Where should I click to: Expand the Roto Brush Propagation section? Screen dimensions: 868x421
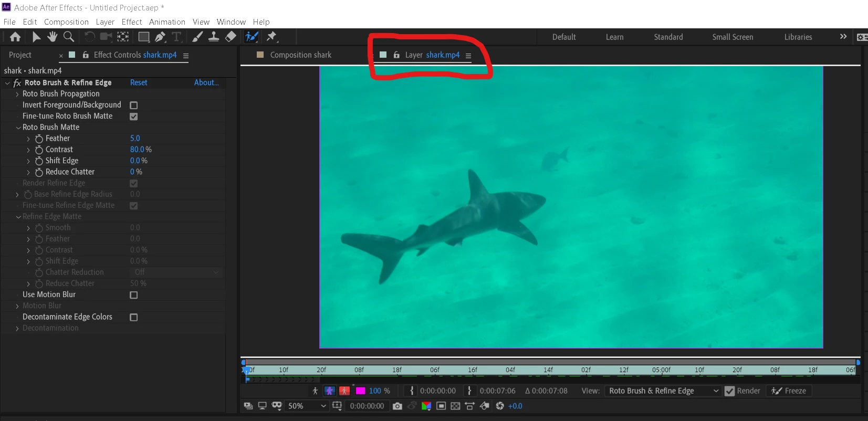(17, 94)
